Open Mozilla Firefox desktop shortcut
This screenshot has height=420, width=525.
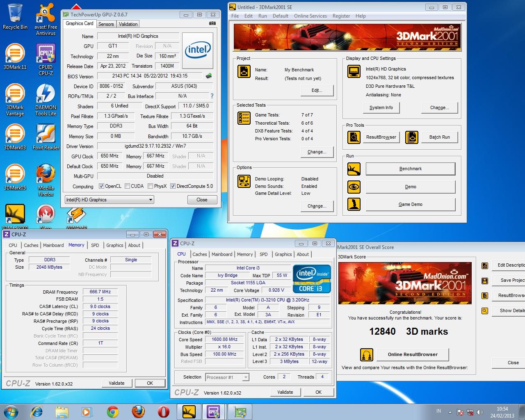(46, 180)
